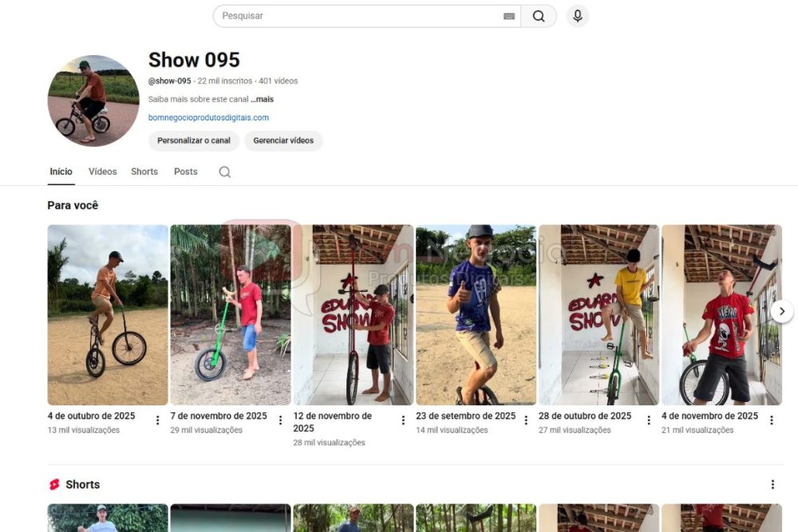Open bomnegocioprodutosdigitais.com link

(208, 118)
